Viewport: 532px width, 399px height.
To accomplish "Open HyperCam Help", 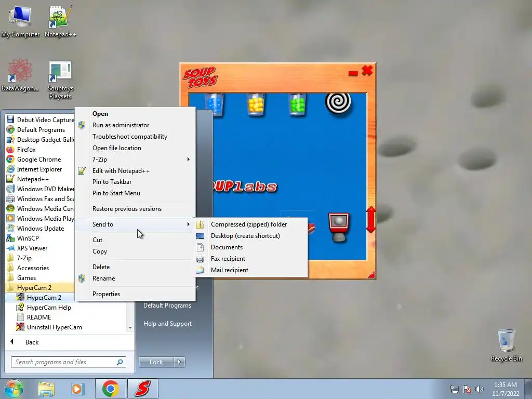I will [x=66, y=308].
